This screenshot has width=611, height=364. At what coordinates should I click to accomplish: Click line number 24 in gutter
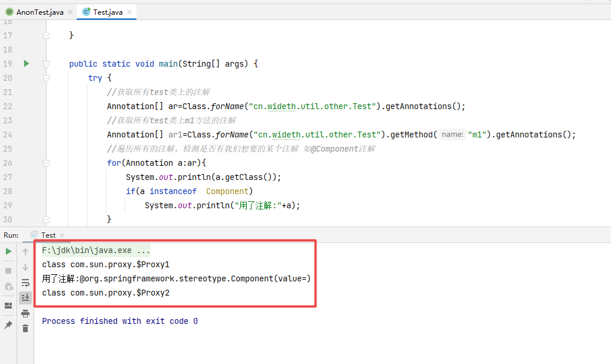[x=8, y=135]
